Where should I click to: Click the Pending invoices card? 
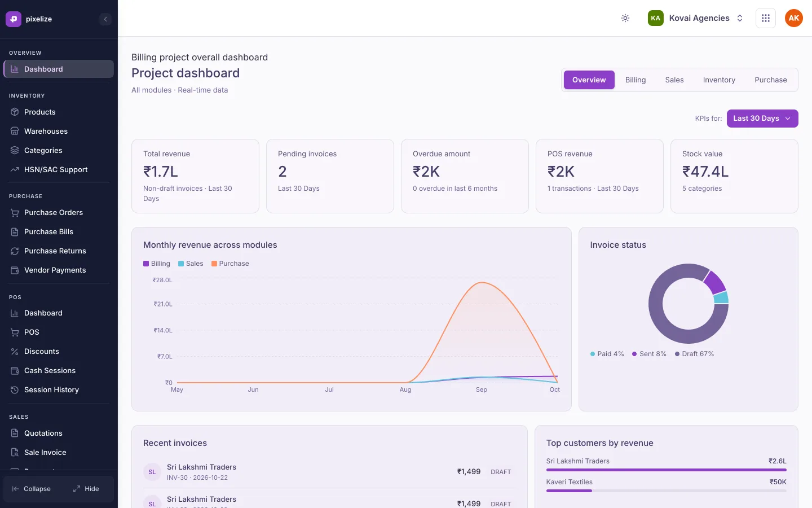click(330, 176)
